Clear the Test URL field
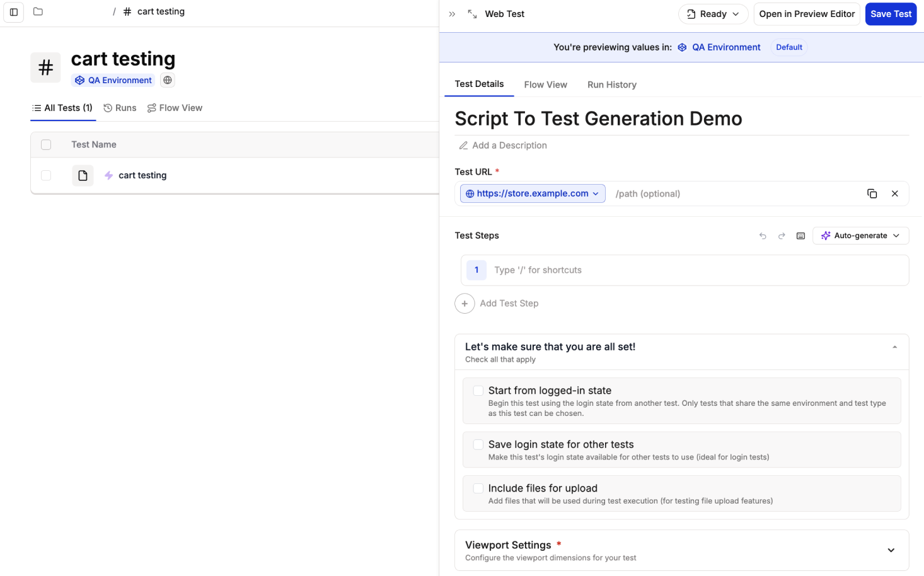This screenshot has width=924, height=576. click(894, 193)
